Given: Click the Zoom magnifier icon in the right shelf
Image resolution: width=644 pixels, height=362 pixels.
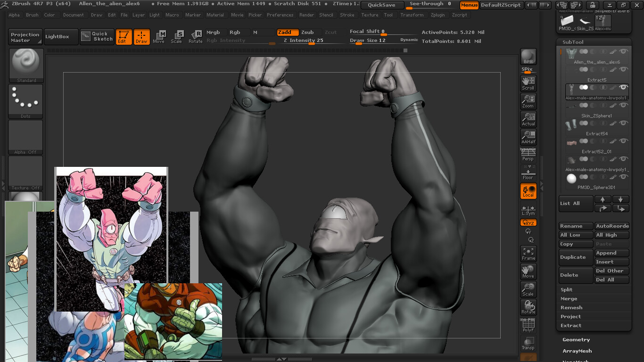Looking at the screenshot, I should pyautogui.click(x=528, y=101).
